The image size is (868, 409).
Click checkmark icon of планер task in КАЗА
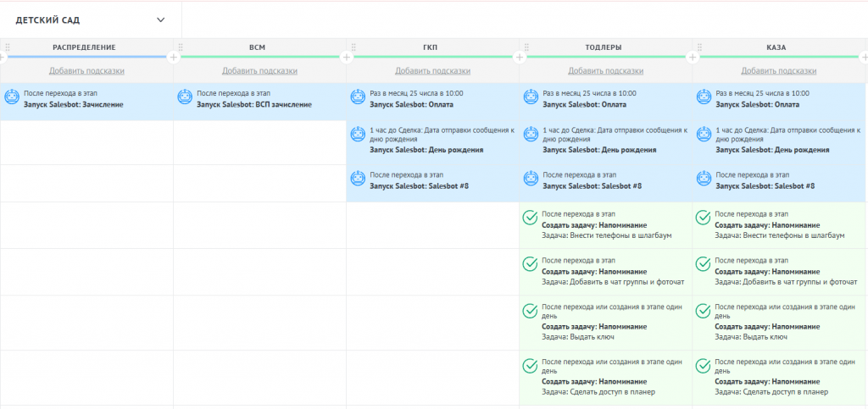pos(703,365)
